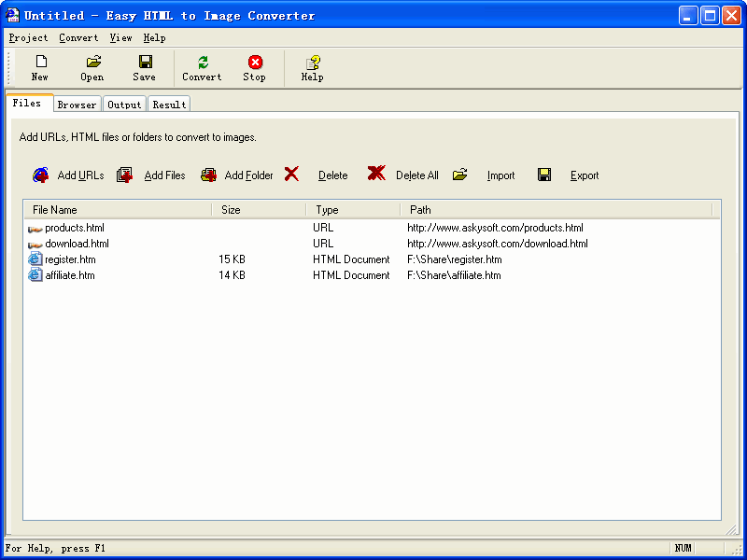Click the URL icon beside download.html
This screenshot has width=747, height=560.
point(35,245)
